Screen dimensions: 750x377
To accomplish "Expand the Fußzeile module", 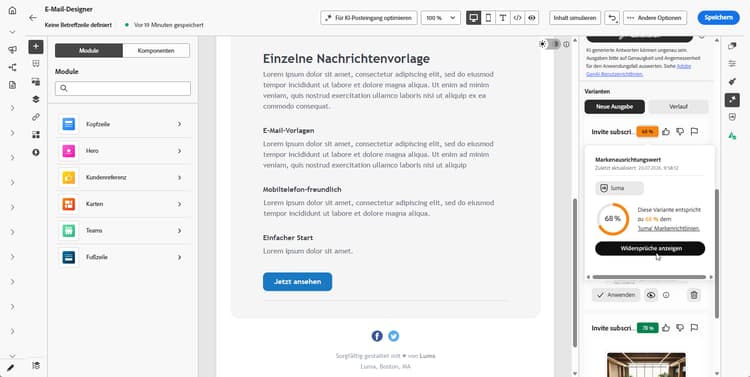I will (123, 257).
